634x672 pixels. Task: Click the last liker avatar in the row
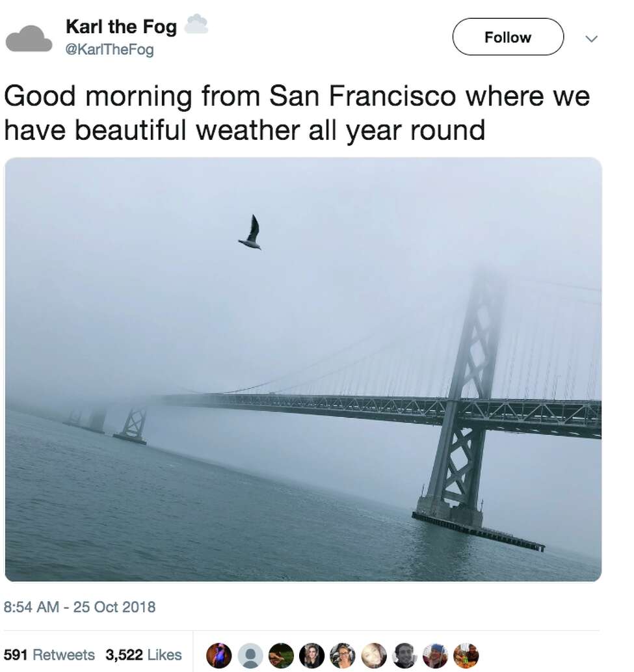click(466, 655)
